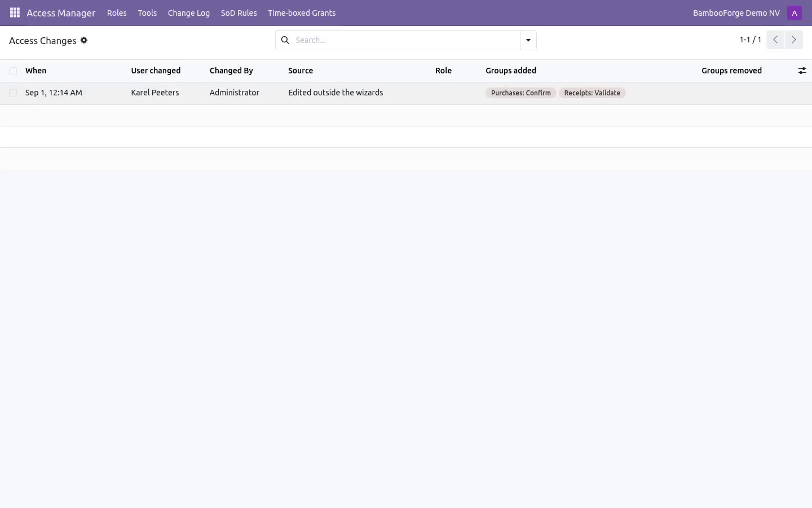Viewport: 812px width, 508px height.
Task: Click the Purchases: Confirm group tag
Action: [x=521, y=93]
